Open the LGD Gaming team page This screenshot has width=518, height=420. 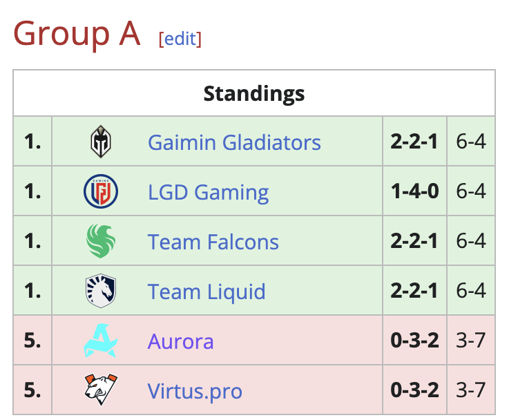208,192
